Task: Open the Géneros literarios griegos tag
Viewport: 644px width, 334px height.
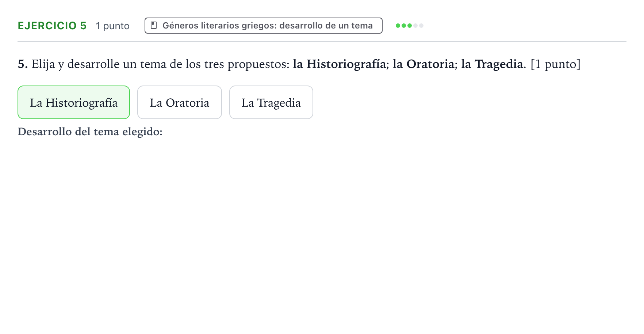Action: [x=264, y=26]
